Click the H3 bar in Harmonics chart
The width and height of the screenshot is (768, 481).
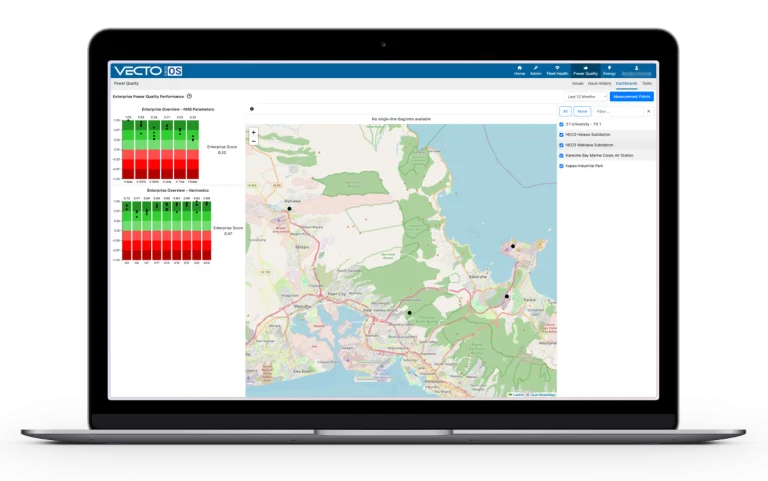click(x=127, y=230)
